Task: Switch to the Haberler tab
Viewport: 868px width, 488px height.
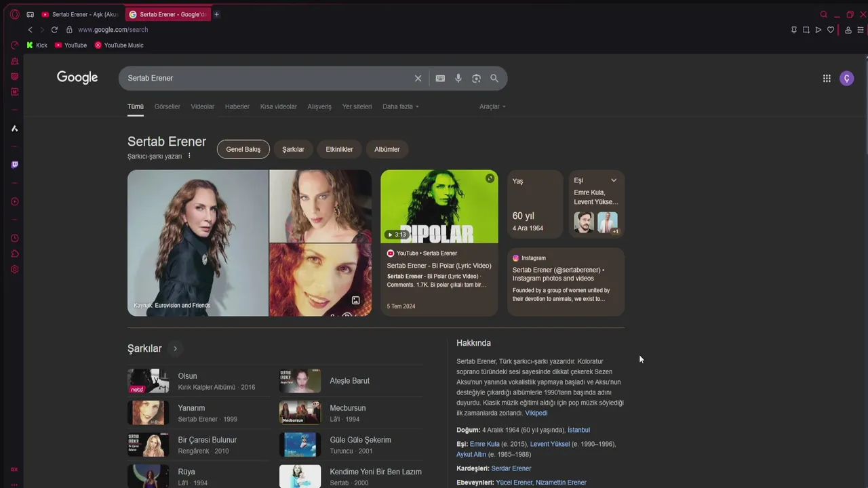Action: tap(237, 106)
